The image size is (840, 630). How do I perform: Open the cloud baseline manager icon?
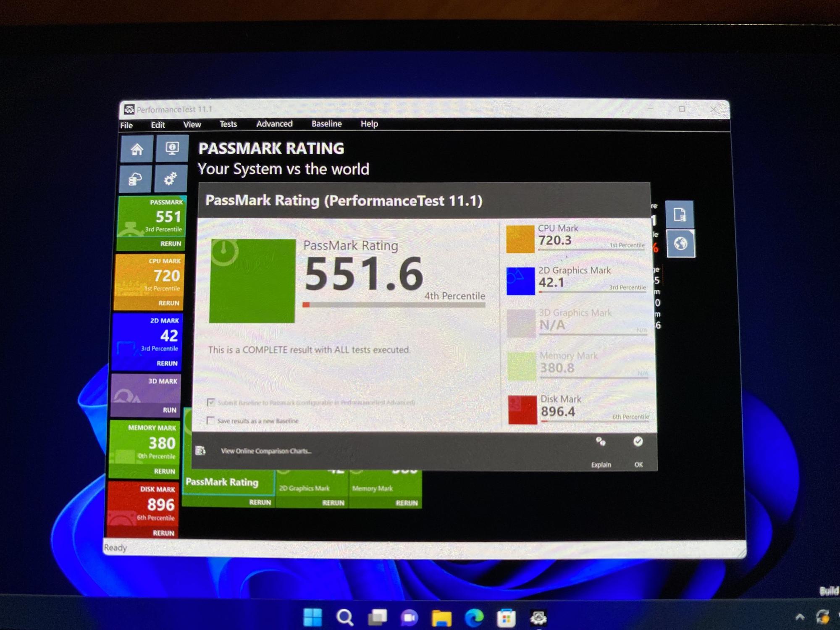coord(135,179)
